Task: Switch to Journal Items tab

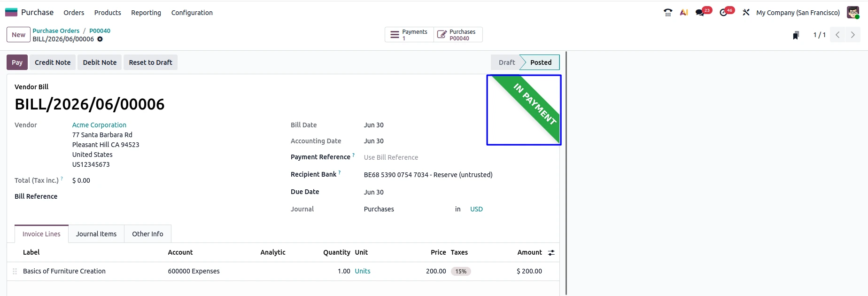Action: pyautogui.click(x=96, y=234)
